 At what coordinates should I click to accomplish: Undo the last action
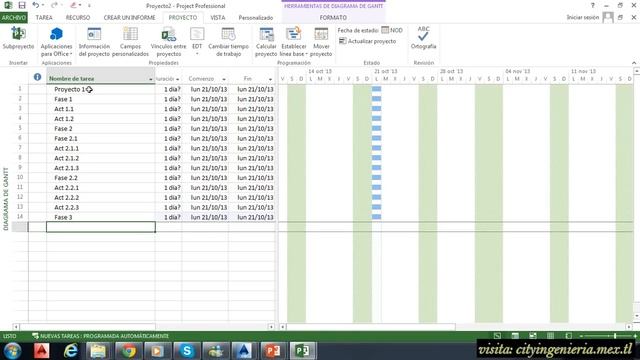tap(35, 5)
